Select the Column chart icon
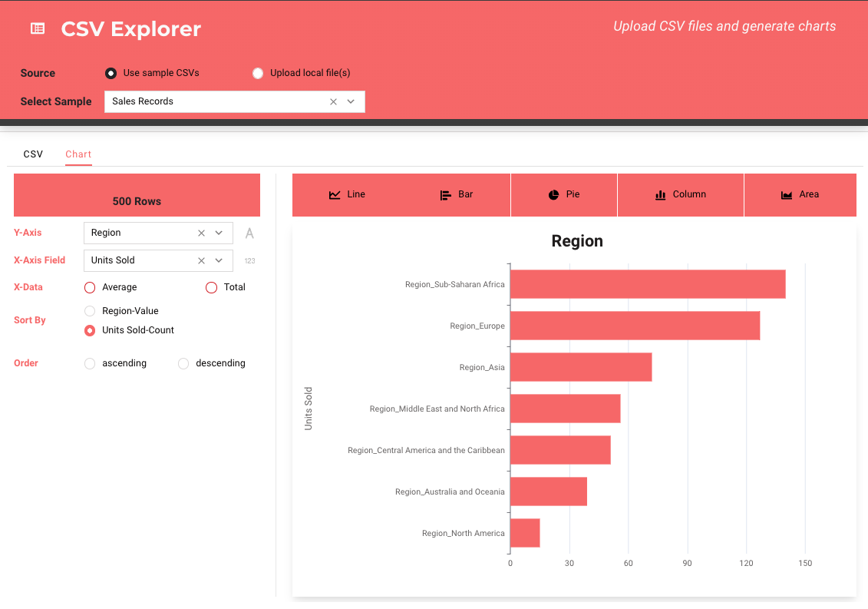 (660, 195)
